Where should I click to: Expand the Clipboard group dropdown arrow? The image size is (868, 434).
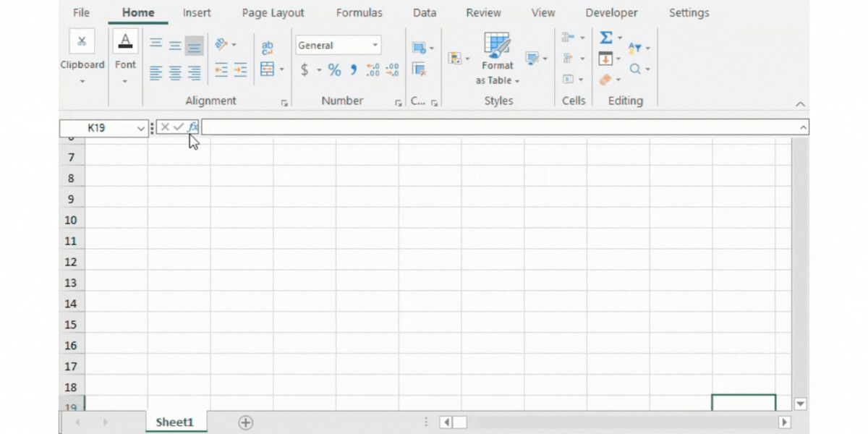[82, 81]
